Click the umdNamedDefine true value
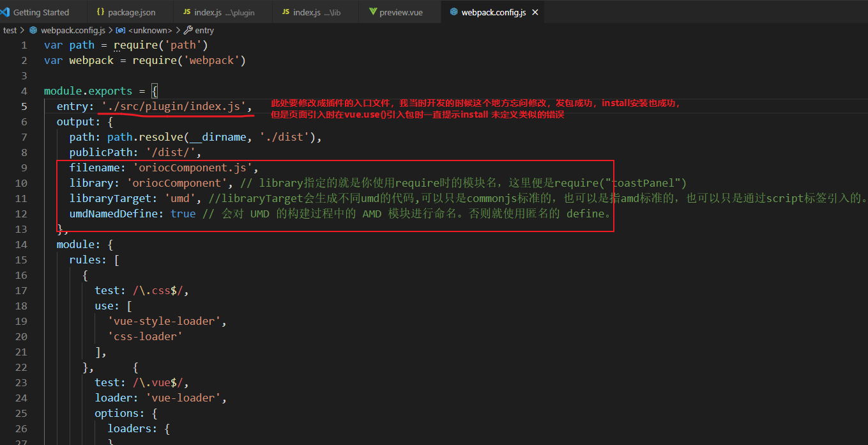 [183, 214]
